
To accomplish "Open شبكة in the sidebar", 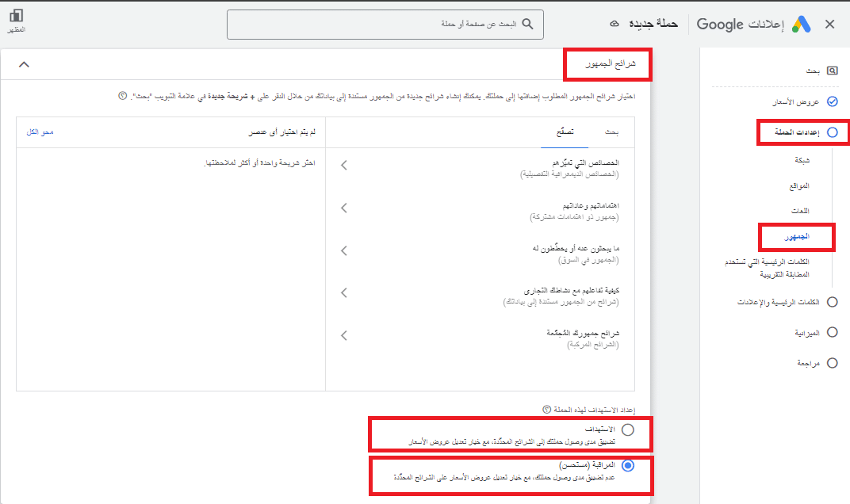I will click(802, 160).
